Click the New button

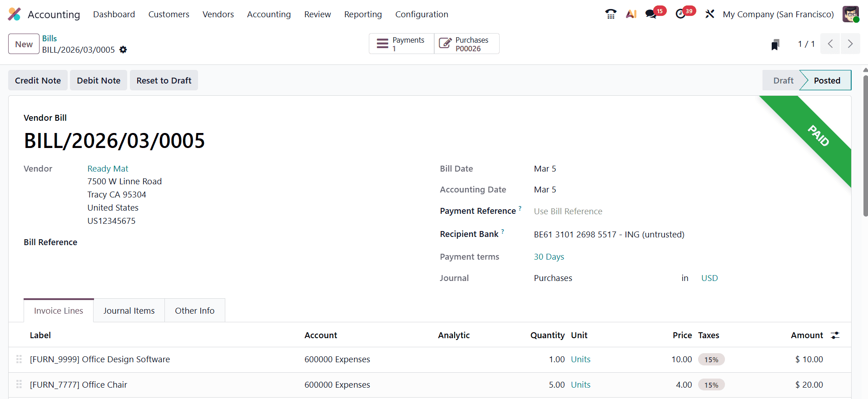[x=24, y=44]
